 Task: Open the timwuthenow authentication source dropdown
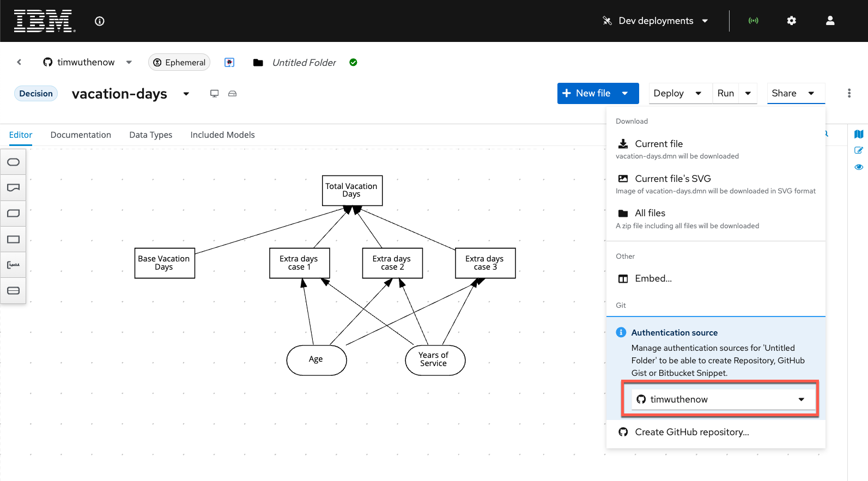[x=723, y=399]
